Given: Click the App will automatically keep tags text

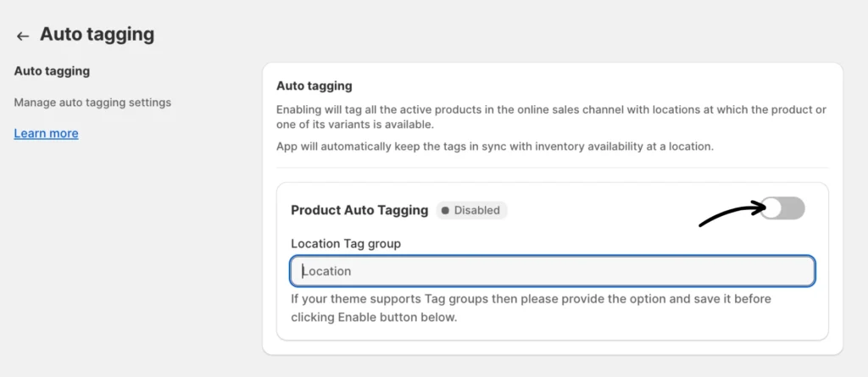Looking at the screenshot, I should click(495, 146).
